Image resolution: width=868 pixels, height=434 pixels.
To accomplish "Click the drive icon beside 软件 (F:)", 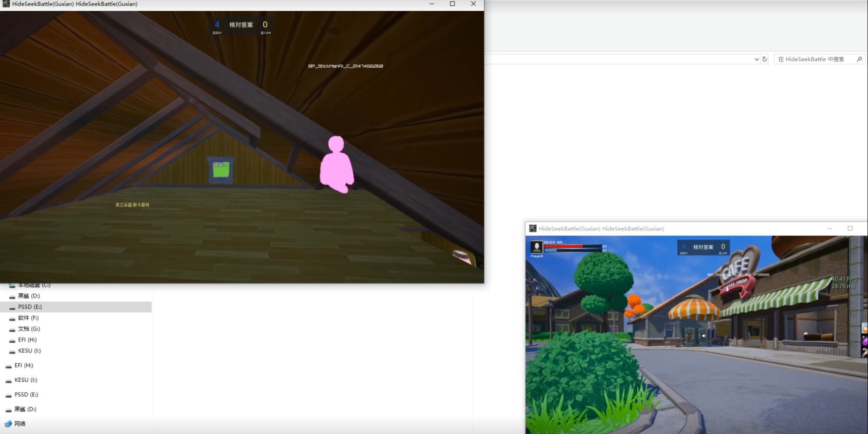I will [12, 318].
